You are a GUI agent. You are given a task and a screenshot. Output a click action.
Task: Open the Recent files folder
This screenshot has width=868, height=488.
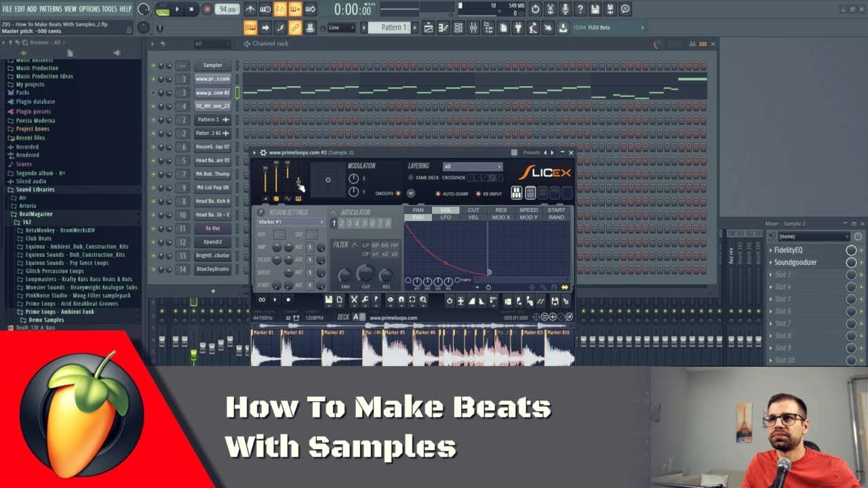(x=30, y=138)
